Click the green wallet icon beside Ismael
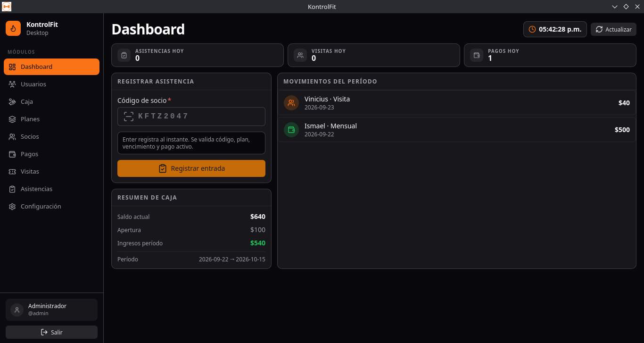 (291, 130)
